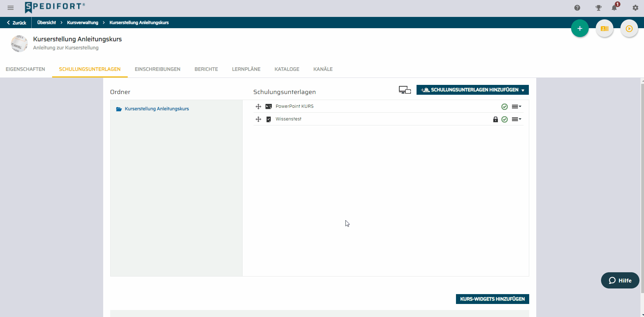Screen dimensions: 644x317
Task: Open notifications bell icon
Action: (615, 7)
